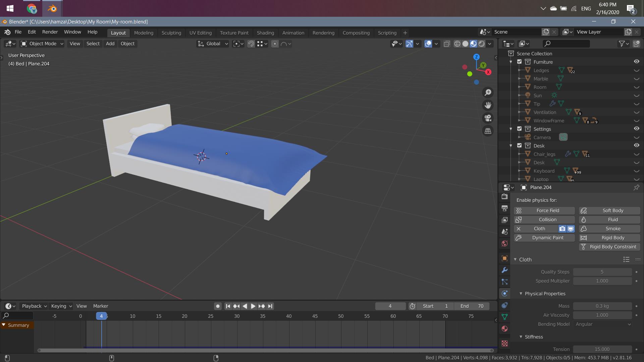Select solid viewport shading
Screen dimensions: 644x362
pyautogui.click(x=465, y=44)
